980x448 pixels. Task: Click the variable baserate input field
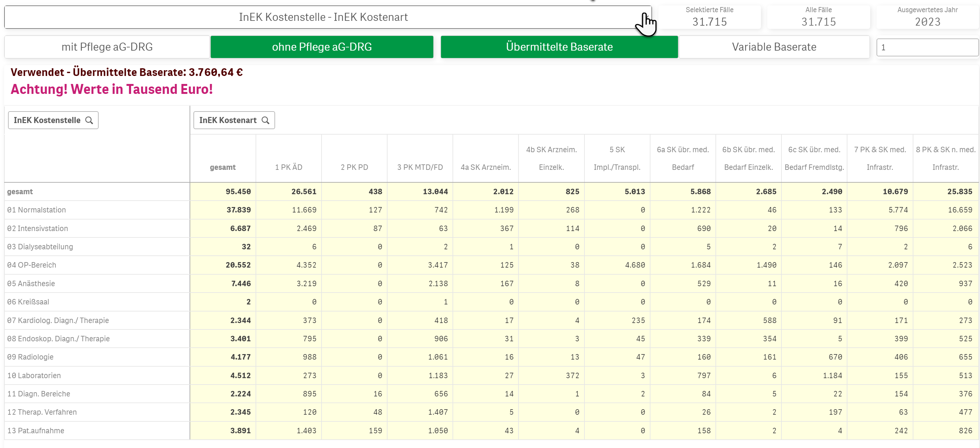(x=927, y=47)
